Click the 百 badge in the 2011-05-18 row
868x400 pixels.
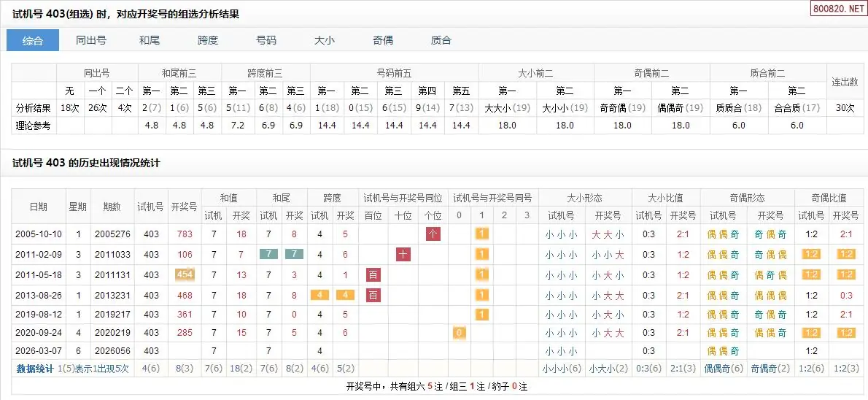(373, 275)
